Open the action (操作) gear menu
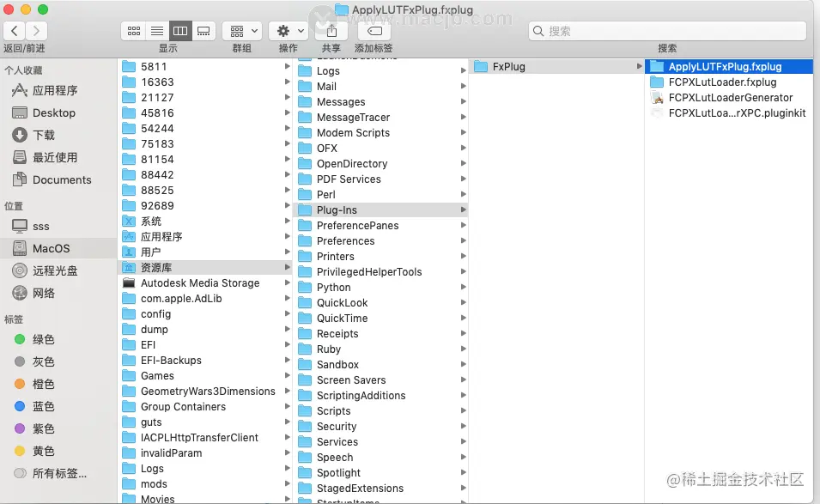Viewport: 820px width, 504px height. point(289,31)
